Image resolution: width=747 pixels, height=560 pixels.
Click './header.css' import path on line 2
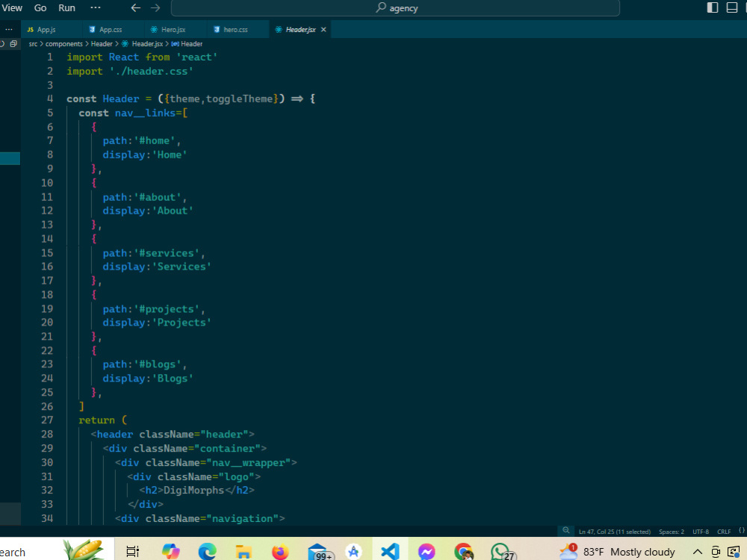click(x=151, y=72)
